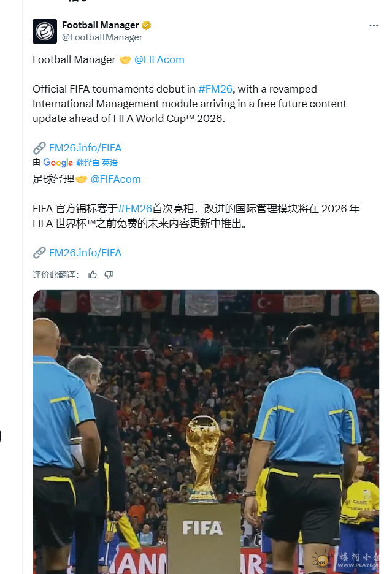Screen dimensions: 392x574
Task: Click the 翻译自 英语 translation source link
Action: (x=97, y=163)
